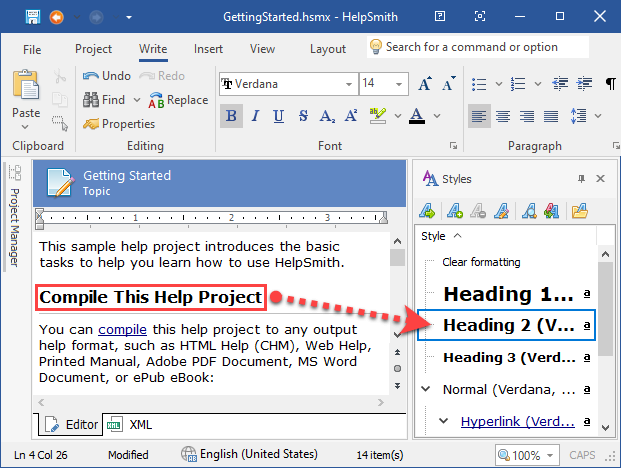The image size is (621, 468).
Task: Open the Project Manager side panel
Action: (x=15, y=217)
